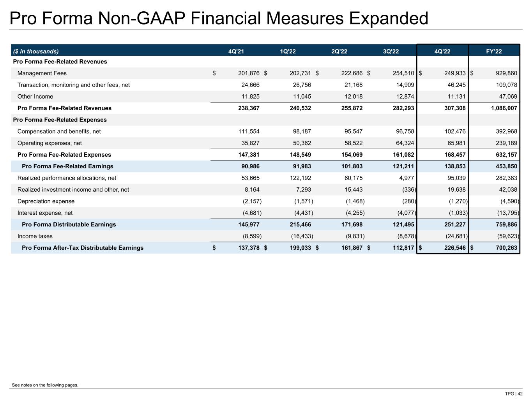This screenshot has height=399, width=532.
Task: Click 'Transaction, monitoring and other fees, net' label
Action: click(x=74, y=85)
